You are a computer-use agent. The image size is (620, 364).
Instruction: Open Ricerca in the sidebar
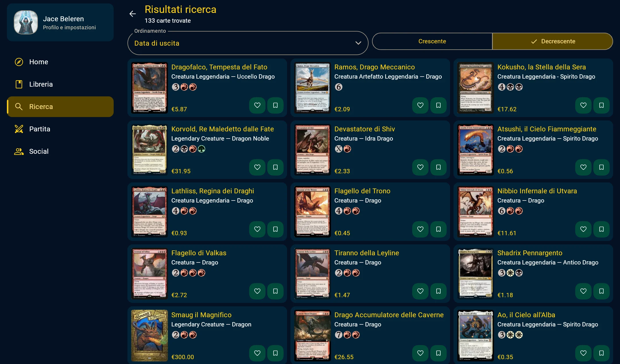60,107
